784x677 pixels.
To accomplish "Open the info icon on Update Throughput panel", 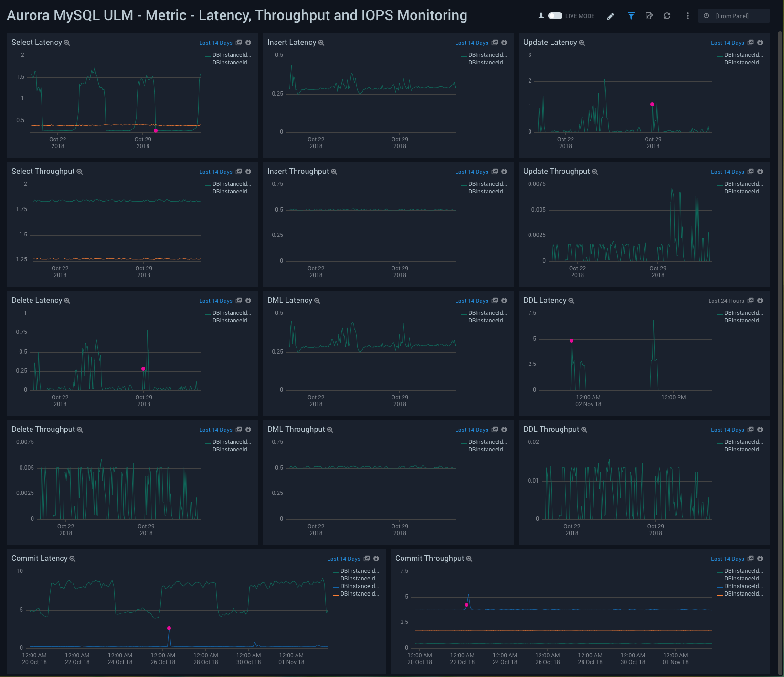I will 760,172.
